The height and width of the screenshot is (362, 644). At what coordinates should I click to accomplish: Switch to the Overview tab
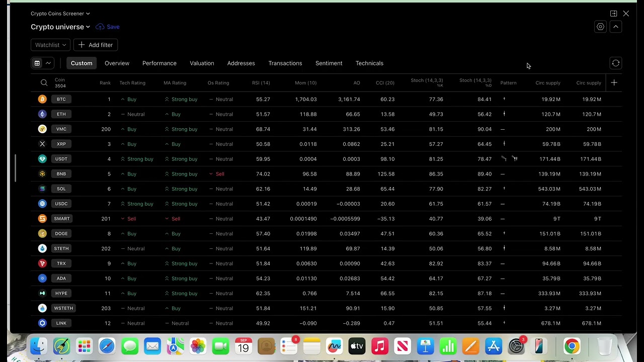(117, 63)
